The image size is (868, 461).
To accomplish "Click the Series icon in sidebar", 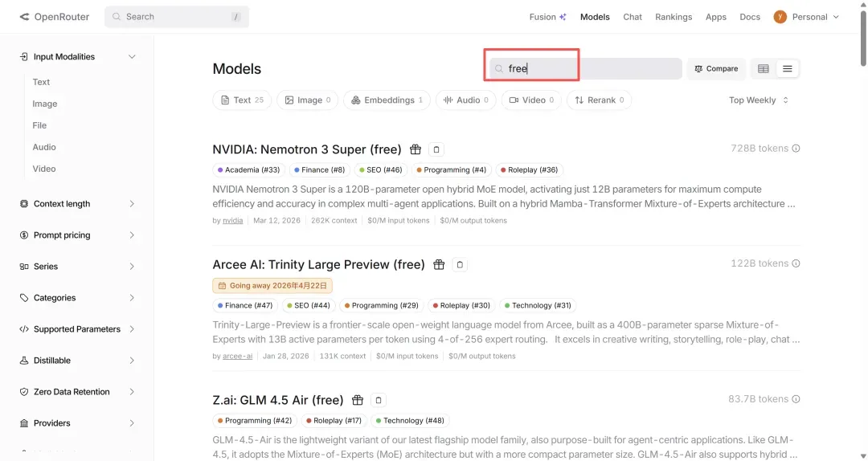I will coord(24,266).
